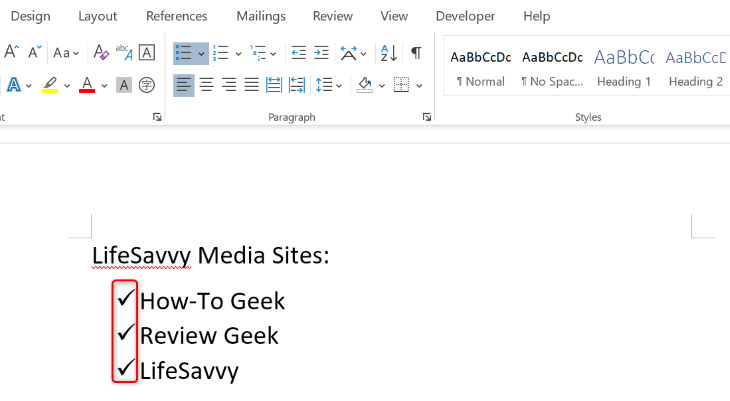Sort the selection with the A-Z icon
This screenshot has width=730, height=401.
click(389, 53)
